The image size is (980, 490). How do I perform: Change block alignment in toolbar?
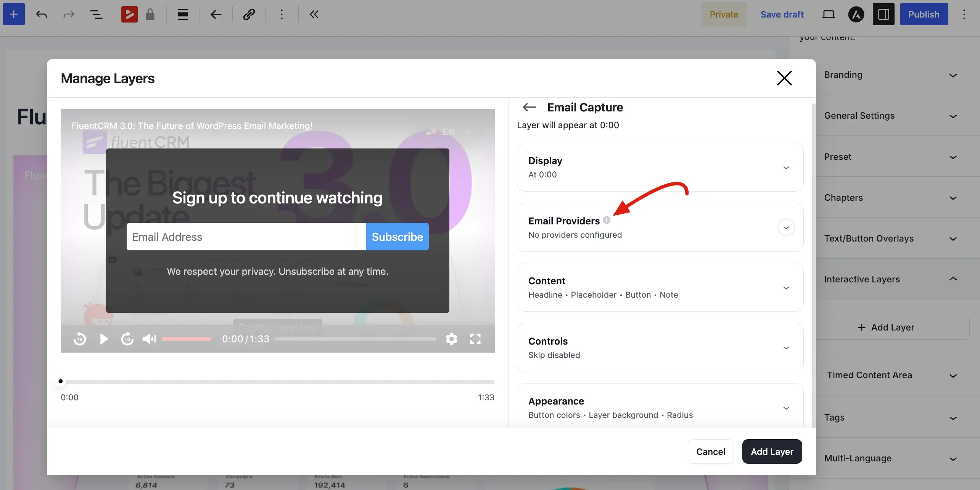coord(183,15)
